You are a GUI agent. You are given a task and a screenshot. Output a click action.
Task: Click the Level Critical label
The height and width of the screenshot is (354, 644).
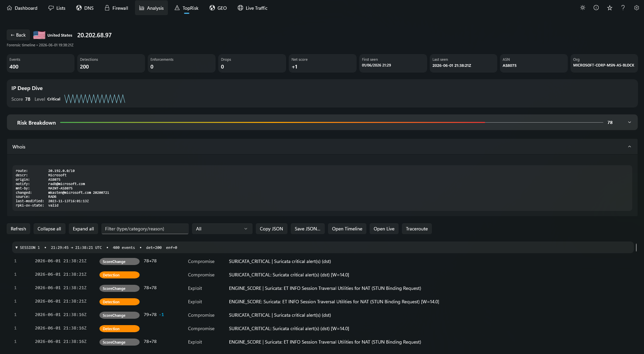[x=47, y=99]
